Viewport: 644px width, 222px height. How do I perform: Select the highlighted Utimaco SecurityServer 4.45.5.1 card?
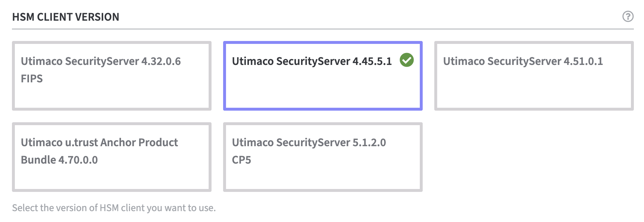[323, 76]
